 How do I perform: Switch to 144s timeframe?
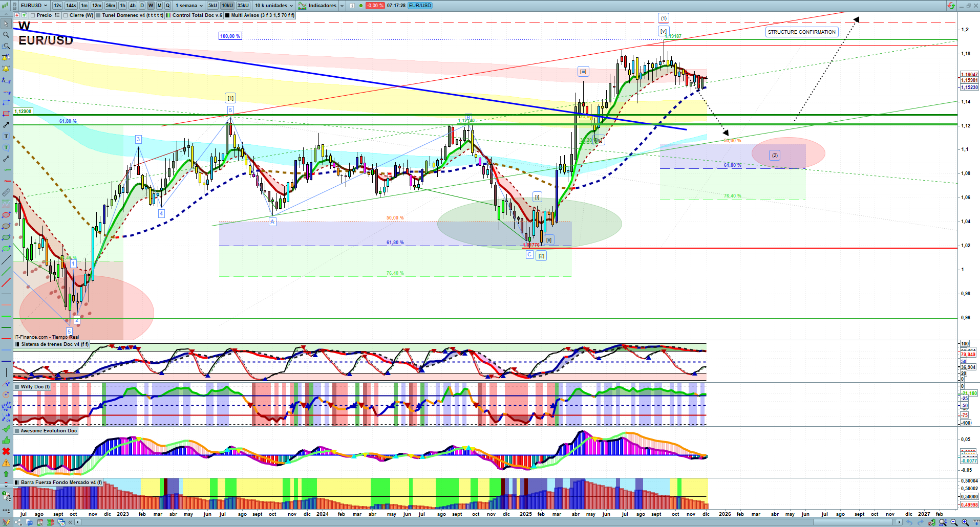71,6
